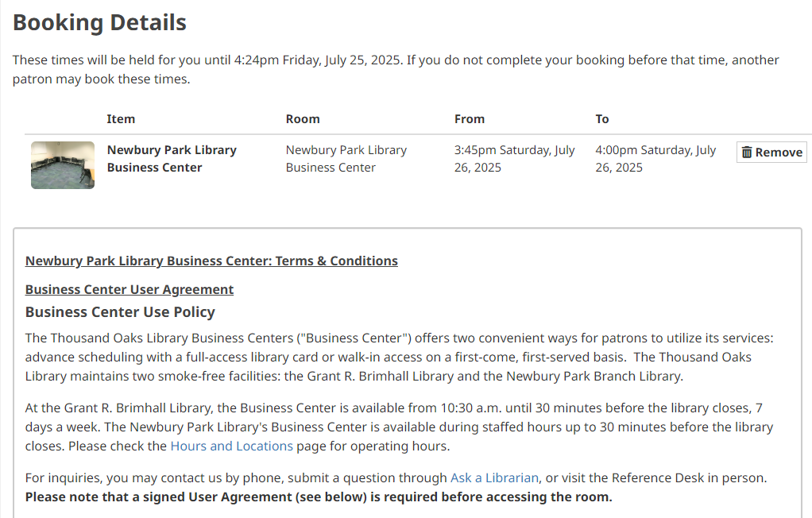Click the 3:45pm Saturday start time
Screen dimensions: 812x518
tap(514, 158)
